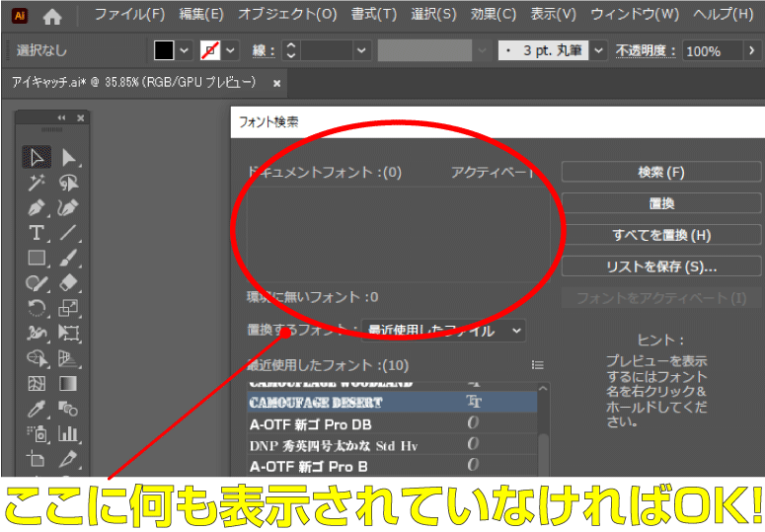Open the ファイル(F) menu

129,15
